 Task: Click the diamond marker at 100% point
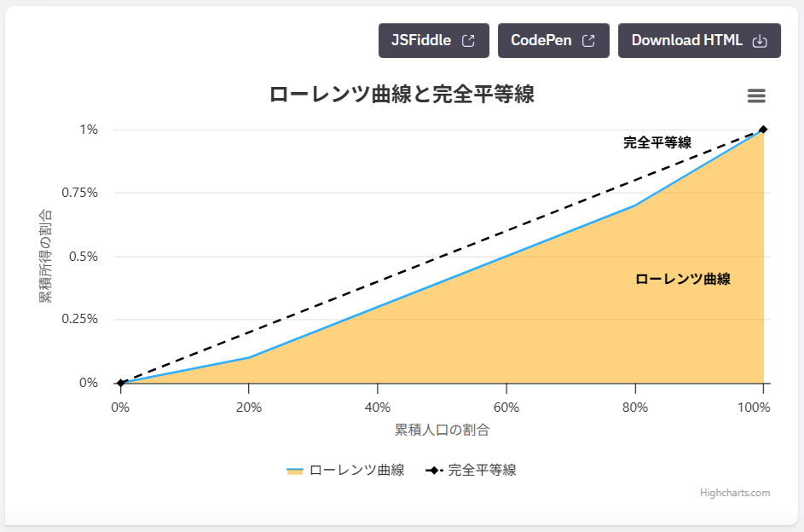pyautogui.click(x=763, y=130)
